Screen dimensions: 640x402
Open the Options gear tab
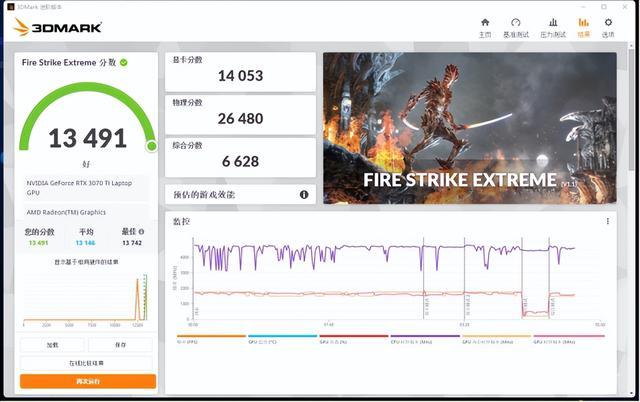click(608, 28)
